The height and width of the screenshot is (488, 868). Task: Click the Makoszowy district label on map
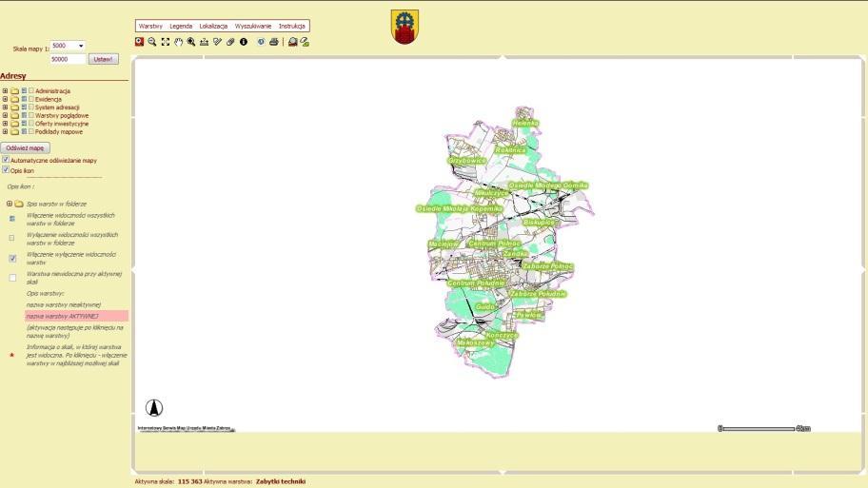(475, 343)
